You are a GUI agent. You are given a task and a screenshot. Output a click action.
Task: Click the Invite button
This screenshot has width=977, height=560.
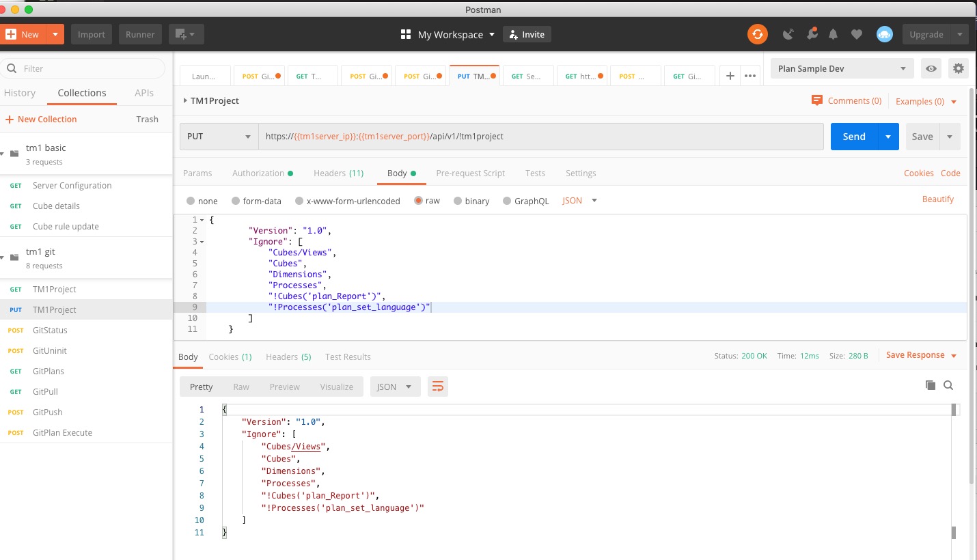pyautogui.click(x=527, y=34)
